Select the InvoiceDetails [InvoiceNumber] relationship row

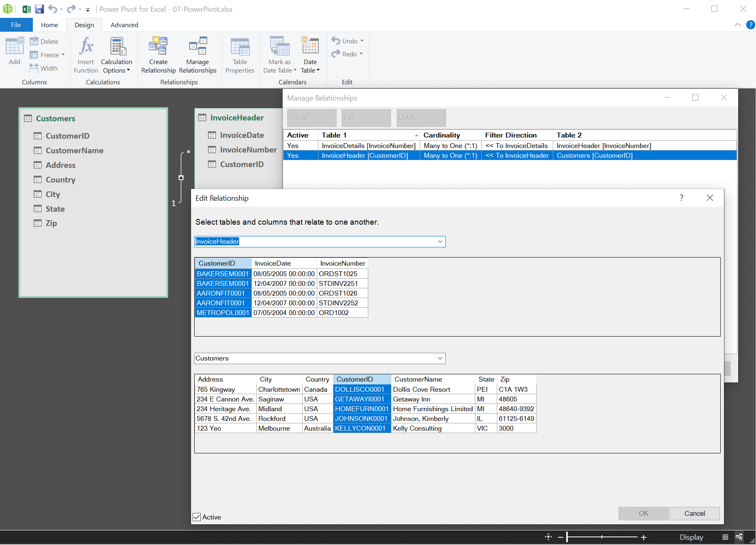(510, 146)
